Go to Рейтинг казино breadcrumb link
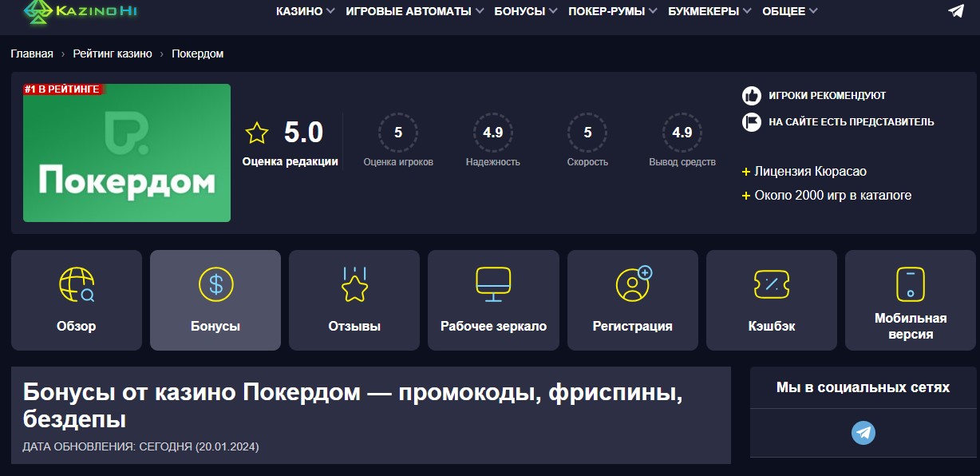The width and height of the screenshot is (980, 476). (x=113, y=54)
